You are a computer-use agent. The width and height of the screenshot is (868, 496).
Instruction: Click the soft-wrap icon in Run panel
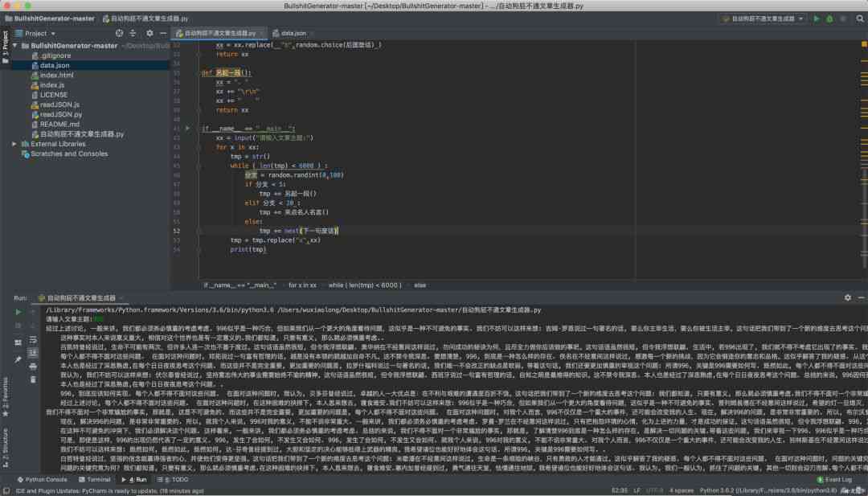tap(33, 339)
